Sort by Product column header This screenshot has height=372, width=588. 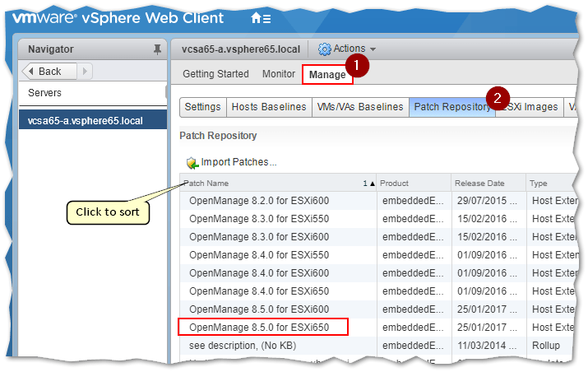click(x=414, y=184)
